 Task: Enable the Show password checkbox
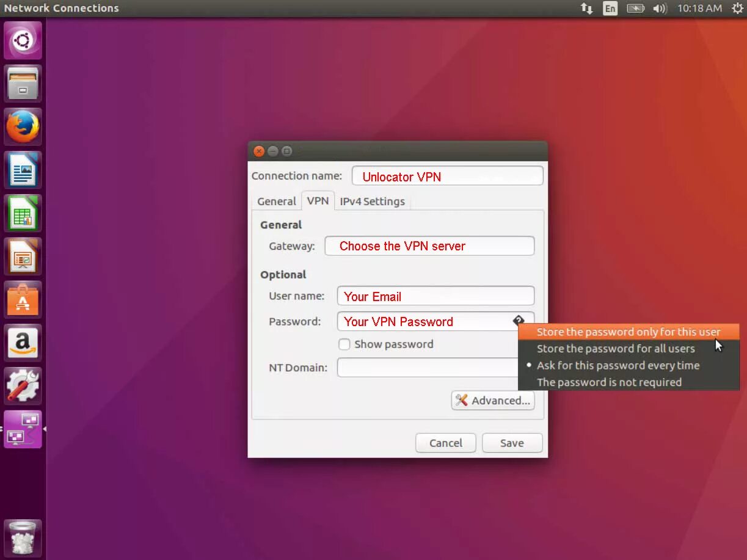click(x=344, y=344)
